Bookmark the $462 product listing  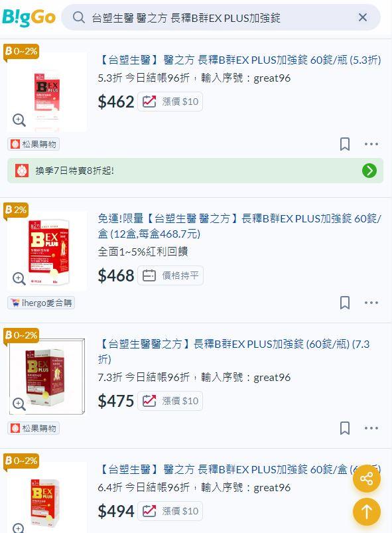(345, 144)
